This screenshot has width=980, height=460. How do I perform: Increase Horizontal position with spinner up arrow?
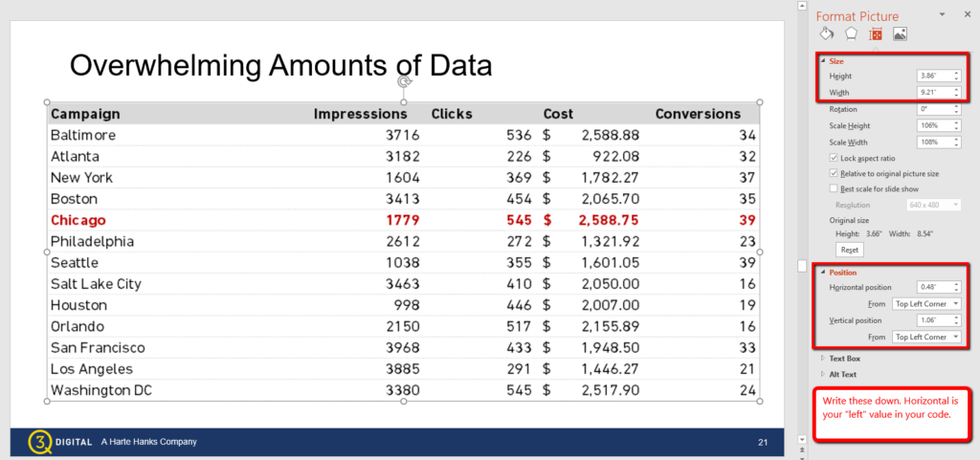[x=956, y=285]
